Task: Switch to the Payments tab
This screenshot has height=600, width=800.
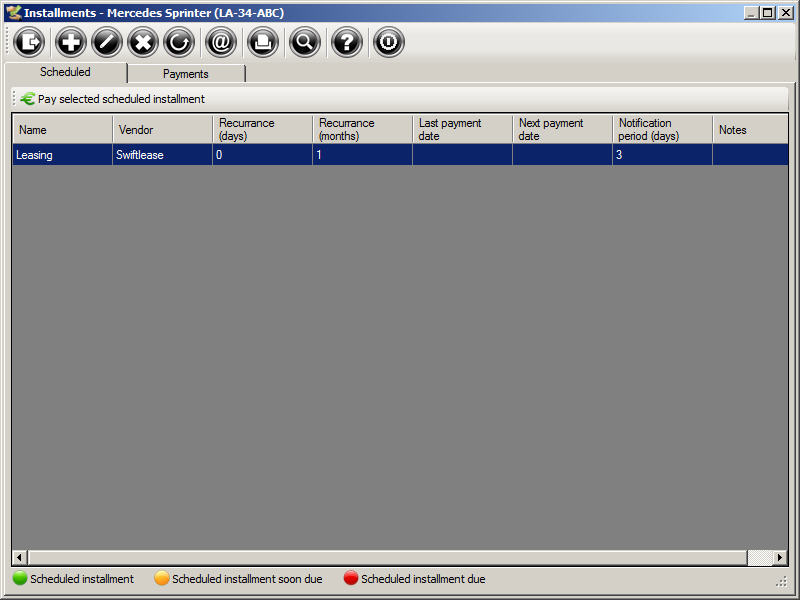Action: point(186,74)
